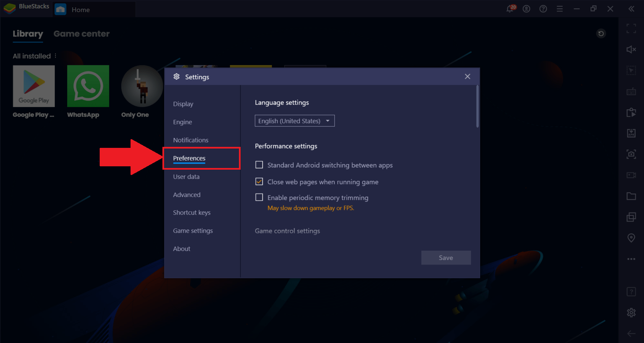
Task: Open the hamburger menu in title bar
Action: [x=559, y=9]
